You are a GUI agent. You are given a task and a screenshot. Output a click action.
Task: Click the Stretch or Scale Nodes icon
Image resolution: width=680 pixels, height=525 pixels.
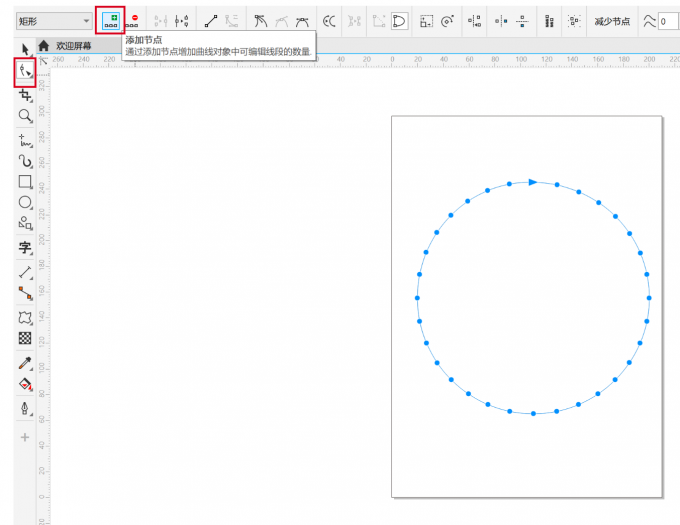tap(426, 21)
